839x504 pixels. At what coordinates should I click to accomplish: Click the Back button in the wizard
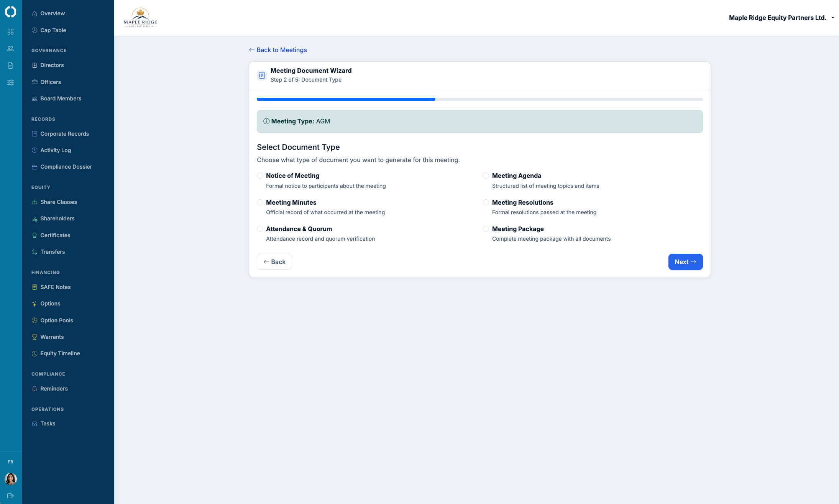(274, 262)
